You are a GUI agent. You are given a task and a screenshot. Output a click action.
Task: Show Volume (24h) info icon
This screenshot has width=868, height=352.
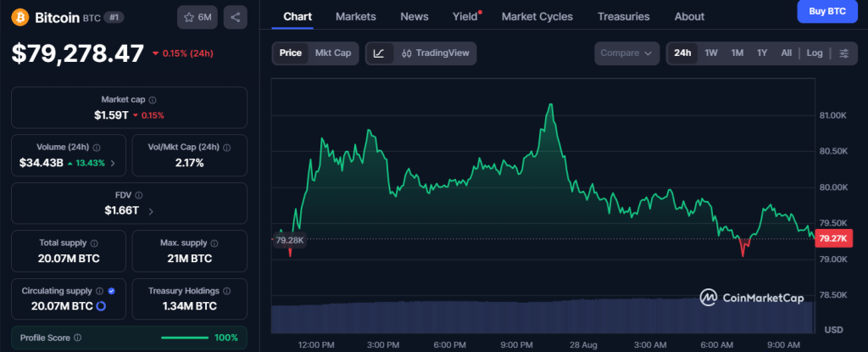point(97,148)
